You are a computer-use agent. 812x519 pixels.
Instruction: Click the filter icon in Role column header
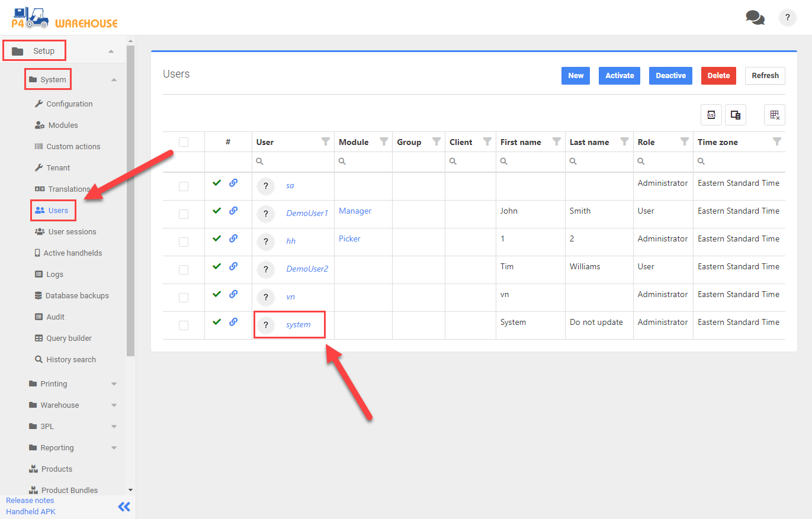click(x=684, y=141)
